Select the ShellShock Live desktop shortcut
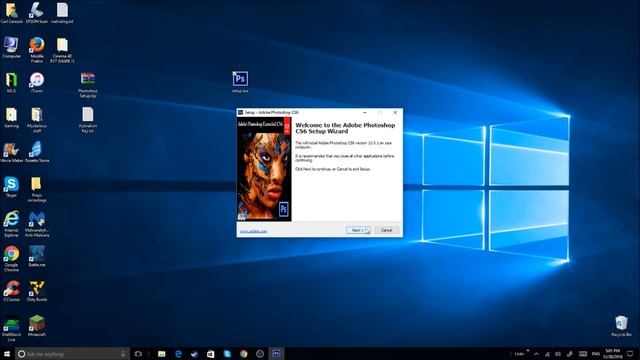This screenshot has width=640, height=360. tap(11, 328)
